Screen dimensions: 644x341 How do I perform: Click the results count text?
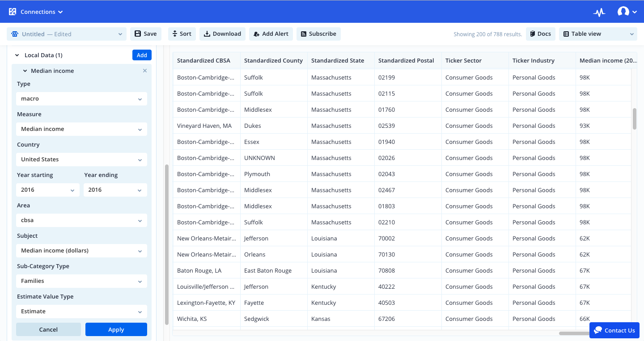point(487,34)
